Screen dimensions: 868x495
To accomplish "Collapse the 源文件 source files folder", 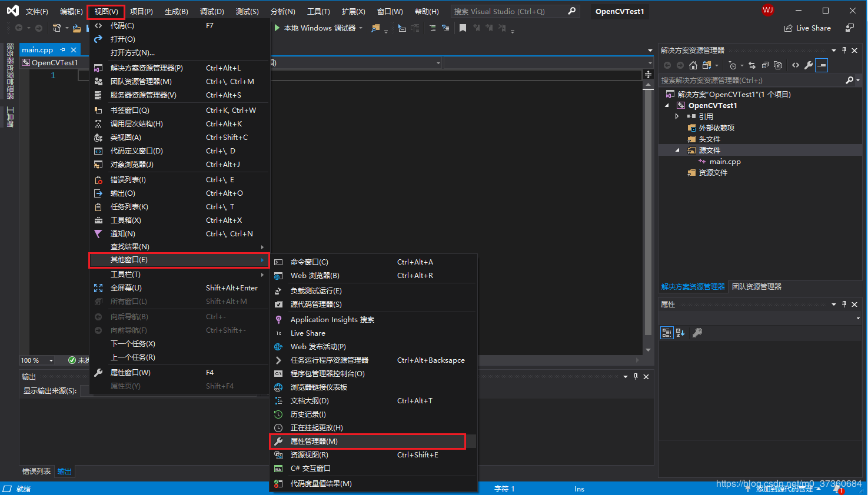I will [x=677, y=150].
